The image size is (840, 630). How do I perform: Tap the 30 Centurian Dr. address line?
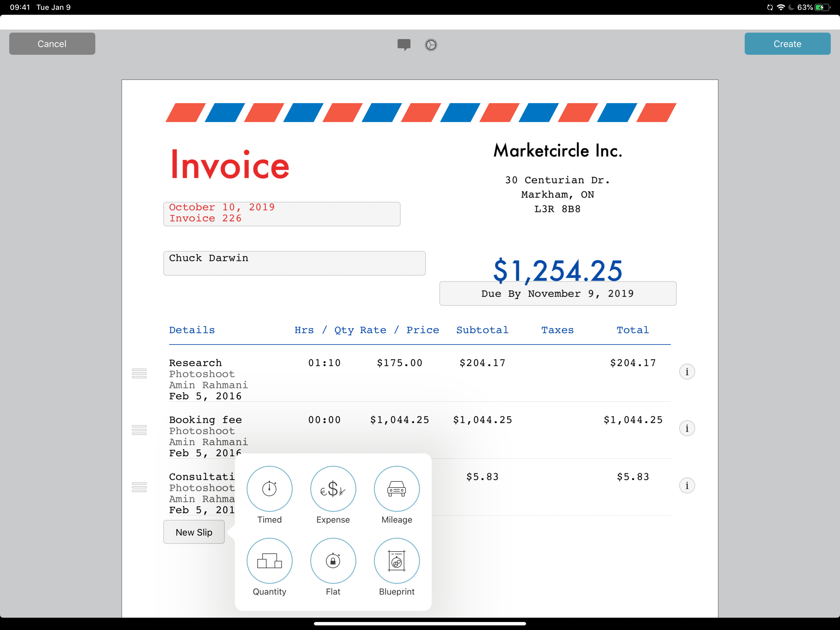click(557, 180)
